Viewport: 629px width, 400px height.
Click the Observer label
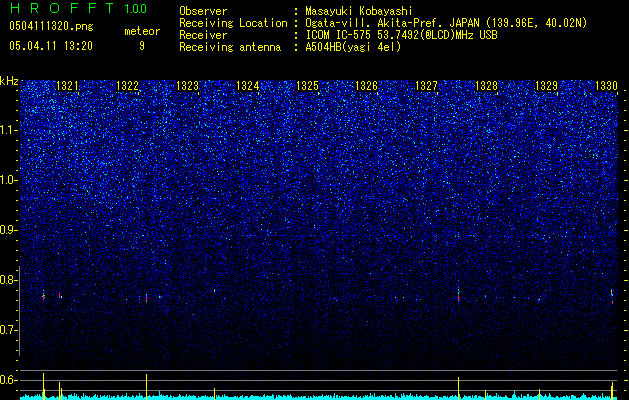pos(203,11)
